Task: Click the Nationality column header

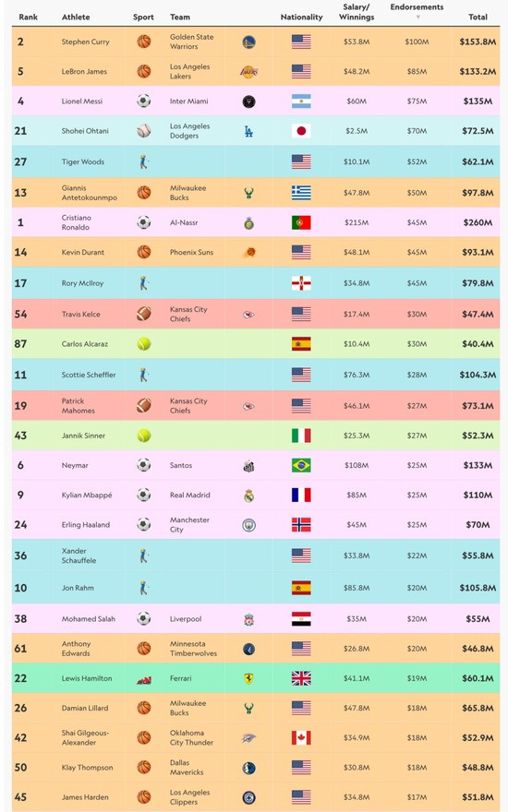Action: click(x=301, y=18)
